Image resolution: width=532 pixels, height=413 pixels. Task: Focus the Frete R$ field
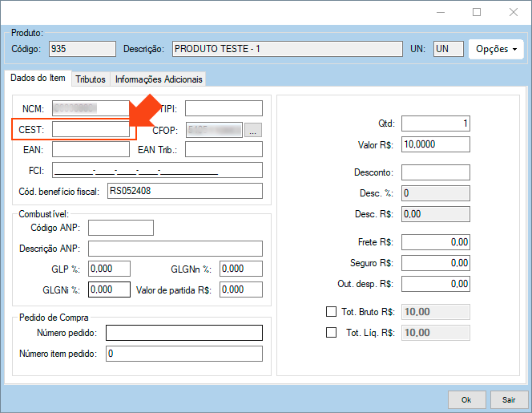pyautogui.click(x=435, y=242)
